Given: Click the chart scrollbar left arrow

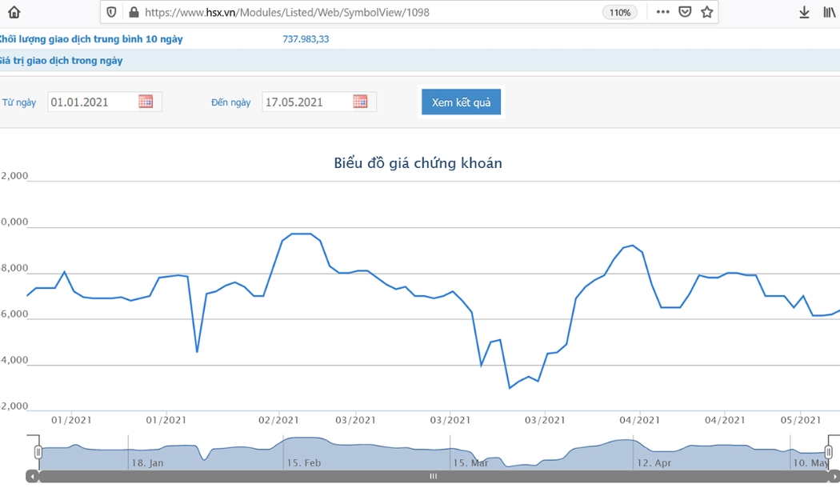Looking at the screenshot, I should coord(32,476).
